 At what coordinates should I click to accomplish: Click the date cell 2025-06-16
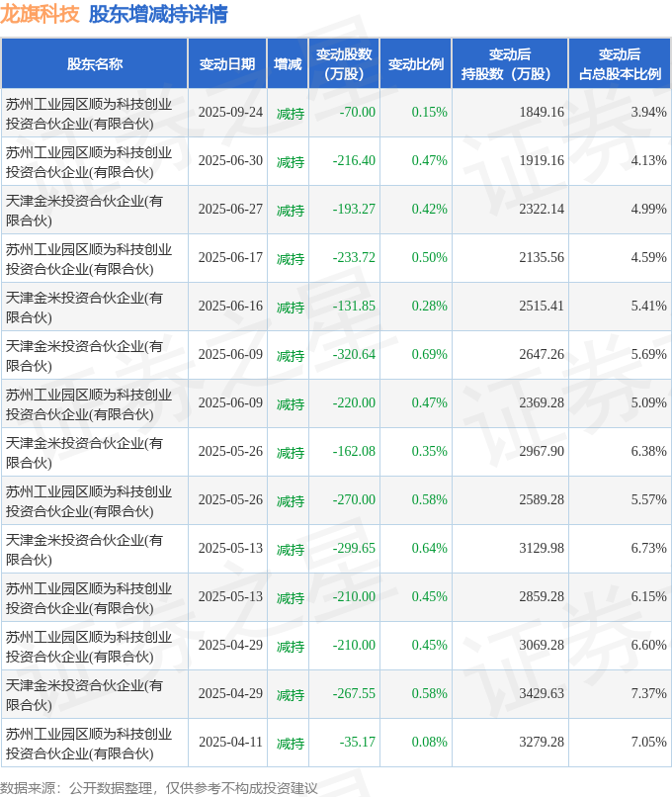click(230, 306)
